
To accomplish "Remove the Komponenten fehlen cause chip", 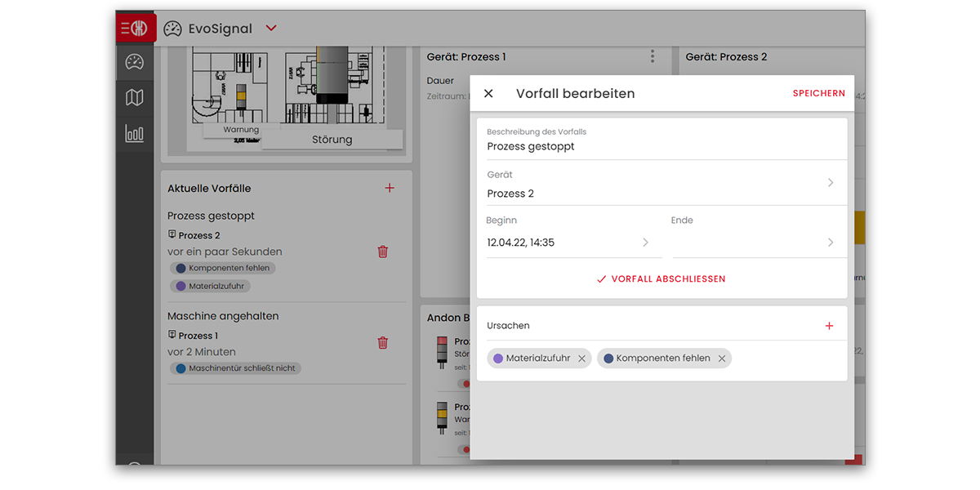I will (722, 359).
